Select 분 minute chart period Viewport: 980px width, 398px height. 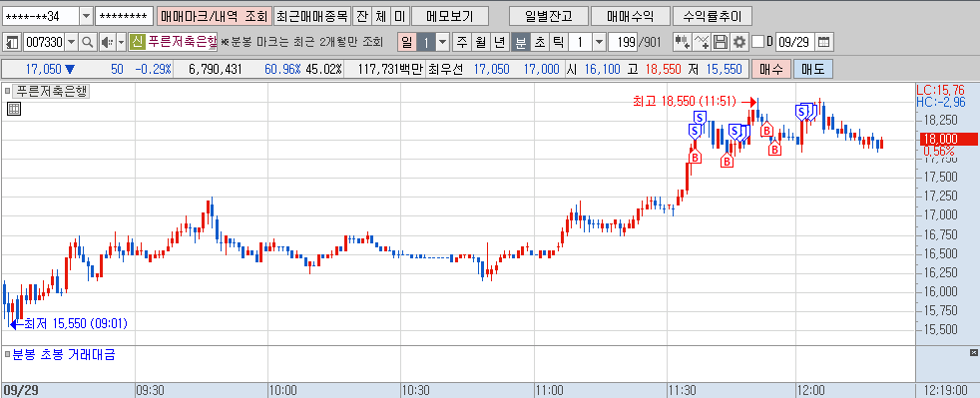pyautogui.click(x=520, y=43)
